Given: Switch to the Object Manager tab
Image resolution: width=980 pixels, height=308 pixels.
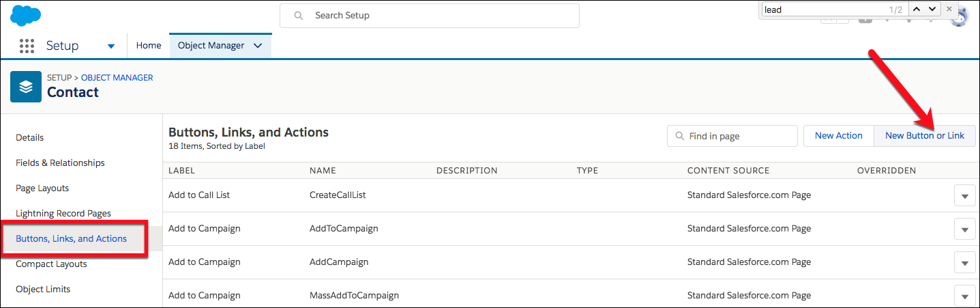Looking at the screenshot, I should 220,46.
